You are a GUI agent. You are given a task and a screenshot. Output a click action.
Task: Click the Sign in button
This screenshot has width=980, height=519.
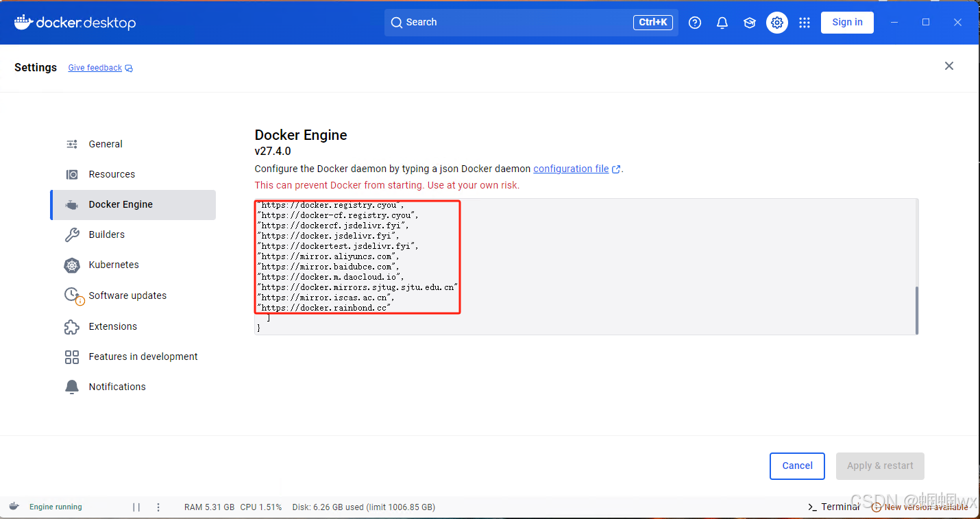coord(847,22)
